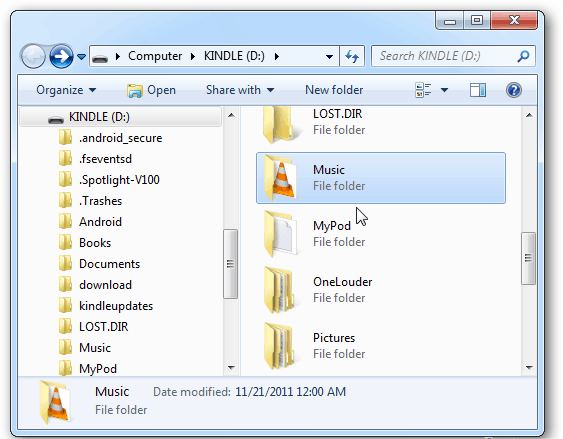Select Computer in the address breadcrumb

coord(155,56)
